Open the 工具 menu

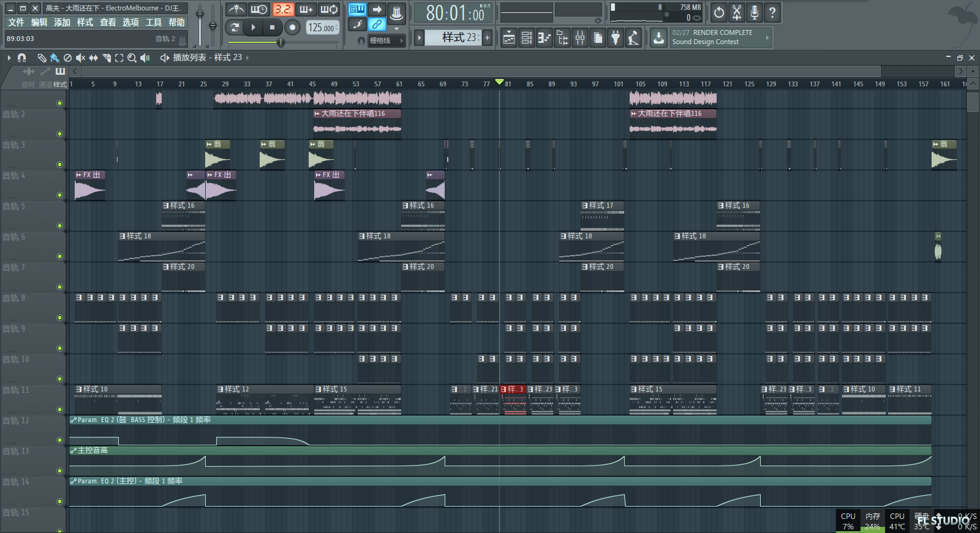[154, 23]
